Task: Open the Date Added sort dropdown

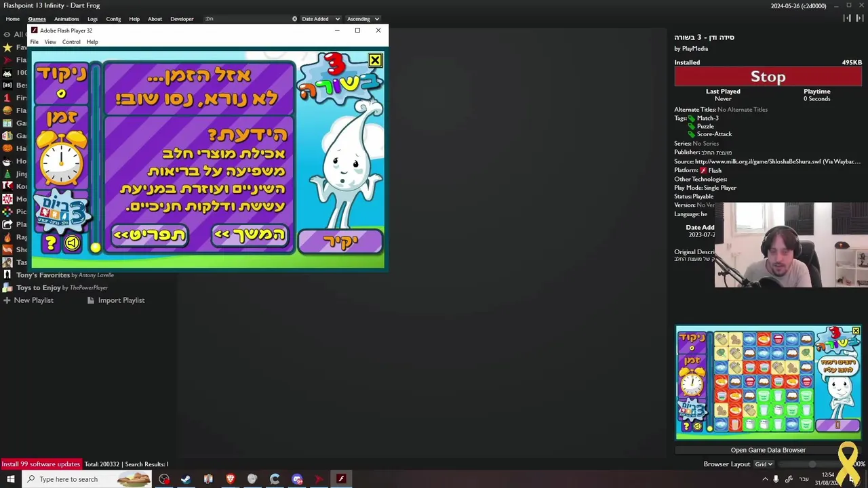Action: pos(321,19)
